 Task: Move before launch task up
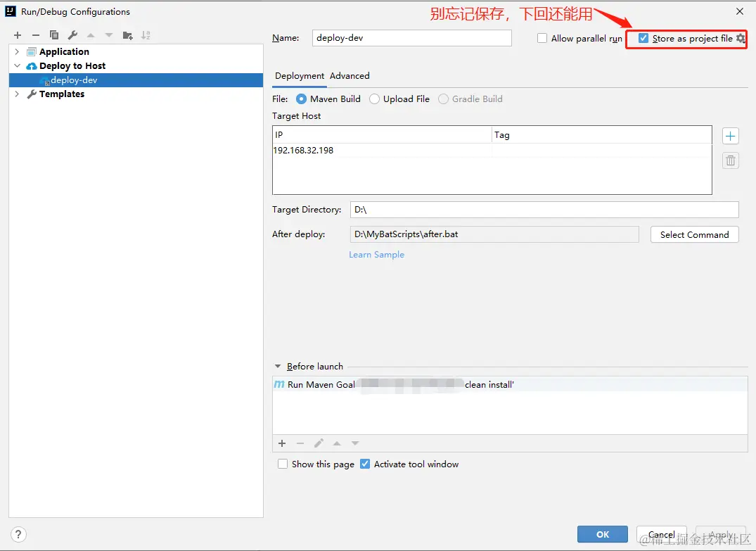click(x=337, y=443)
